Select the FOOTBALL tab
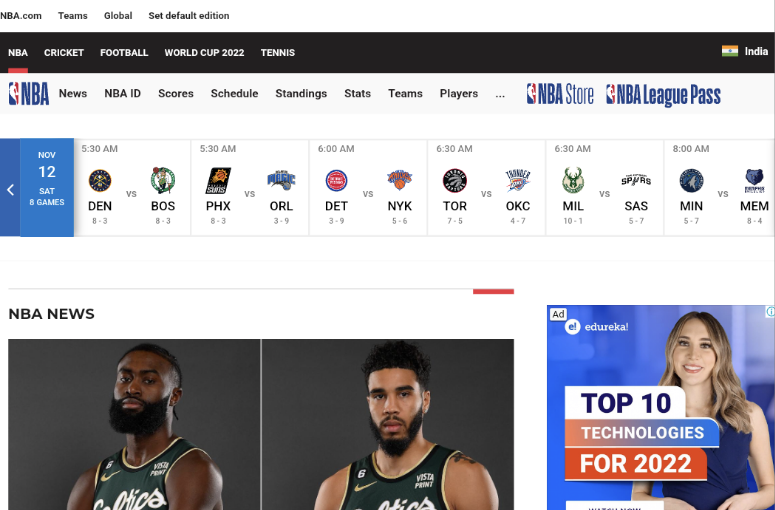Viewport: 775px width, 510px height. click(x=124, y=52)
